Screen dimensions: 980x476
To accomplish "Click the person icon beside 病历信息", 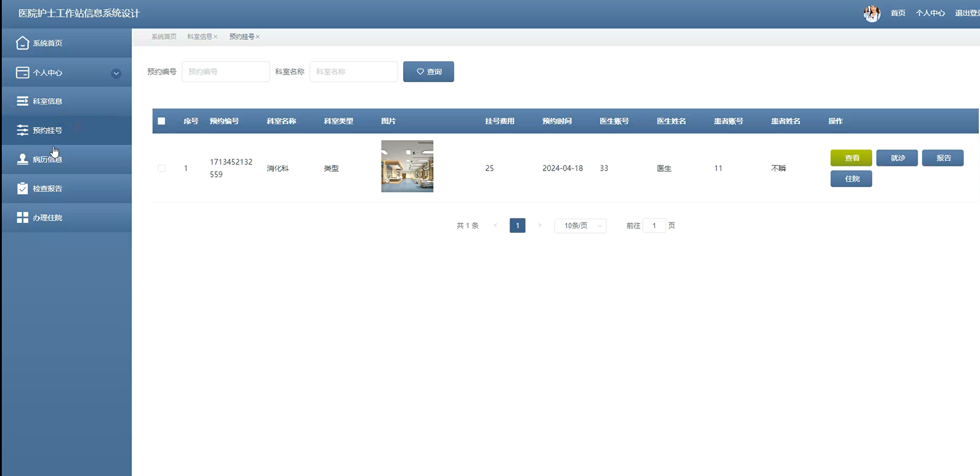I will coord(22,159).
